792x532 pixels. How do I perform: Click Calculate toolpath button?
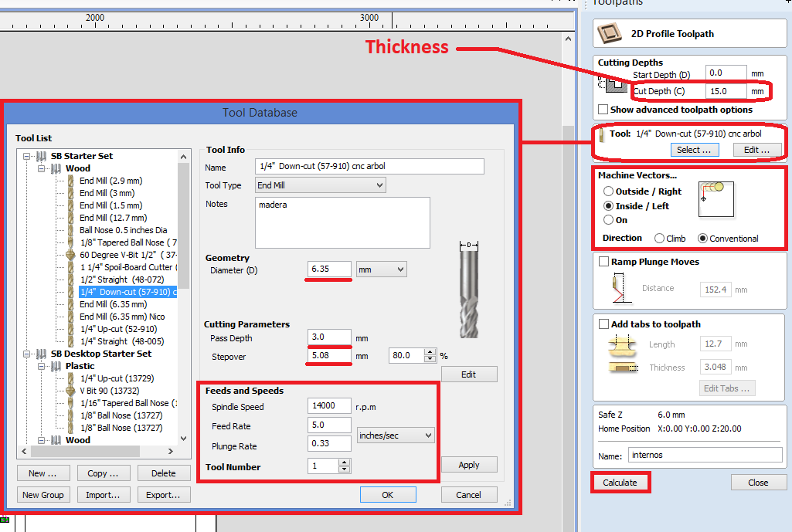pyautogui.click(x=620, y=483)
